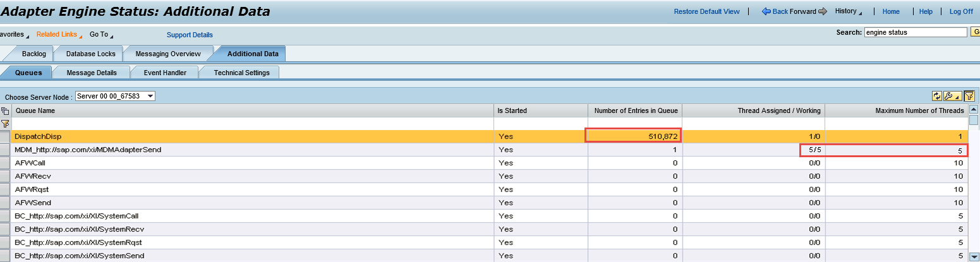Select BC SystemCall queue row

tap(483, 216)
